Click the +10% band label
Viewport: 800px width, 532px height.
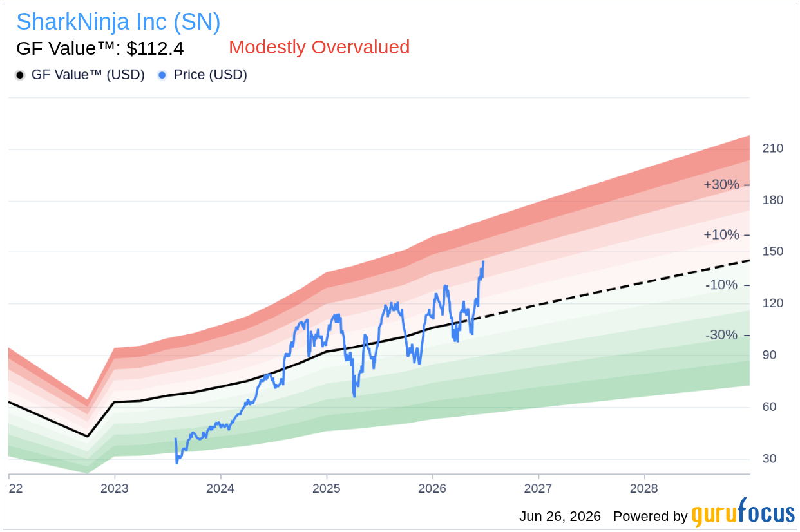[x=721, y=234]
